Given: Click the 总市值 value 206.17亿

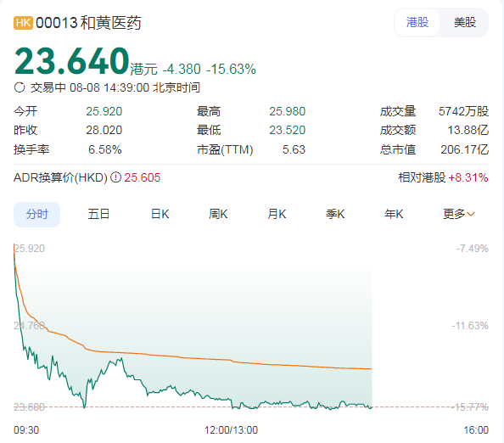Looking at the screenshot, I should 464,149.
